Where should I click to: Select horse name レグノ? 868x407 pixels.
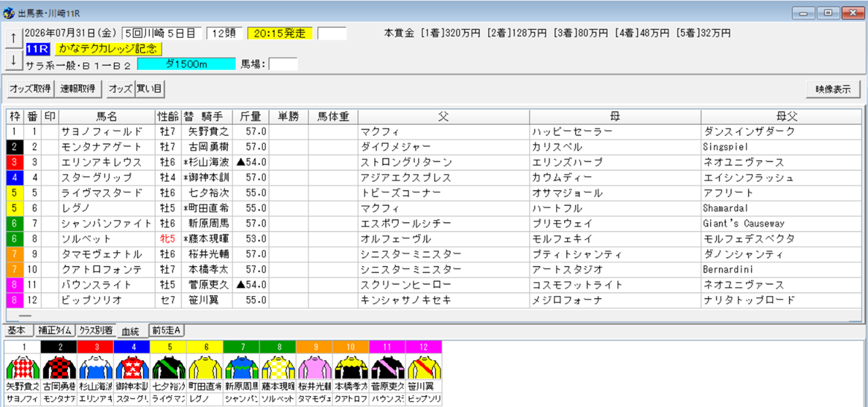pos(75,208)
